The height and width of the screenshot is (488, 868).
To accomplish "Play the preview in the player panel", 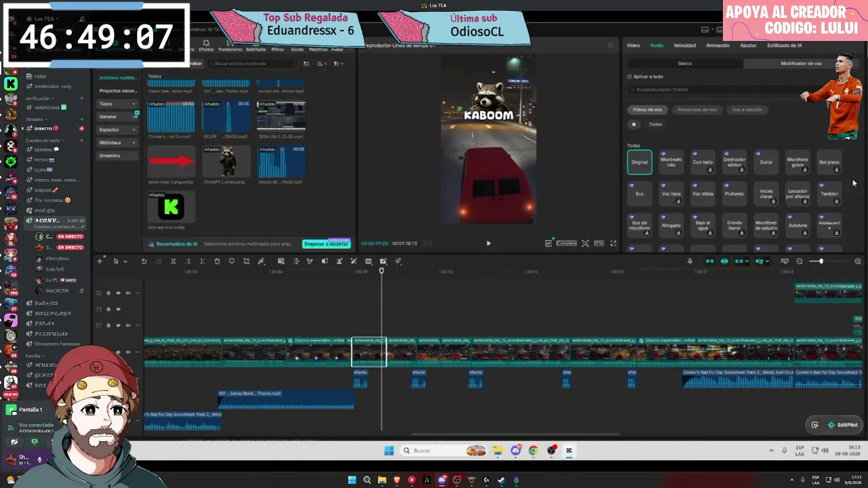I will [488, 243].
